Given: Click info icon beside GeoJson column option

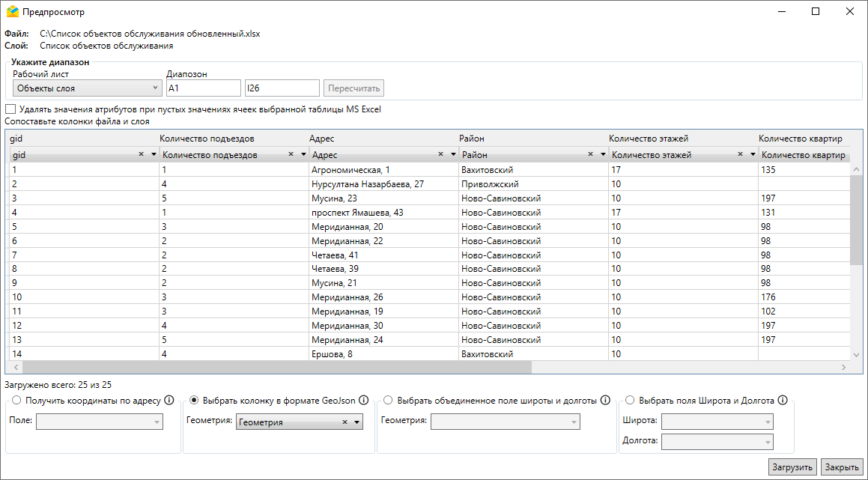Looking at the screenshot, I should tap(364, 400).
